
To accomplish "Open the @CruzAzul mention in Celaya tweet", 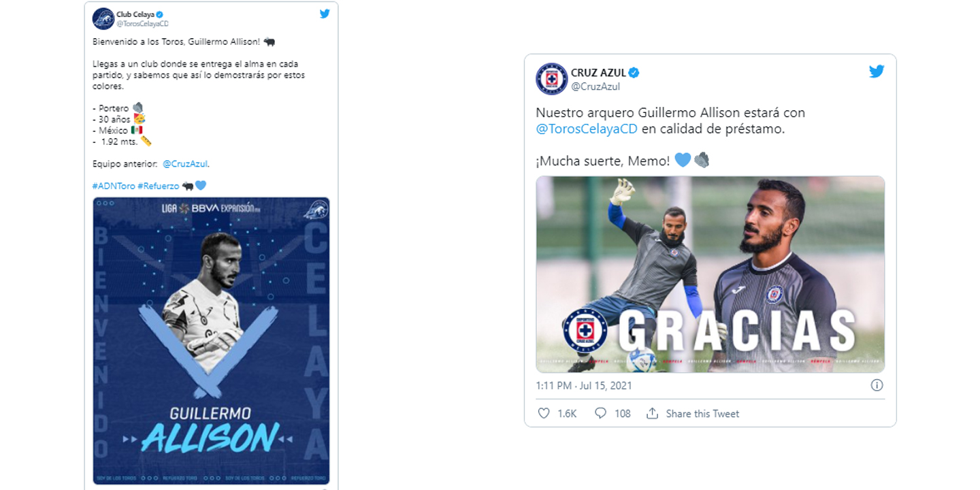I will pos(185,164).
